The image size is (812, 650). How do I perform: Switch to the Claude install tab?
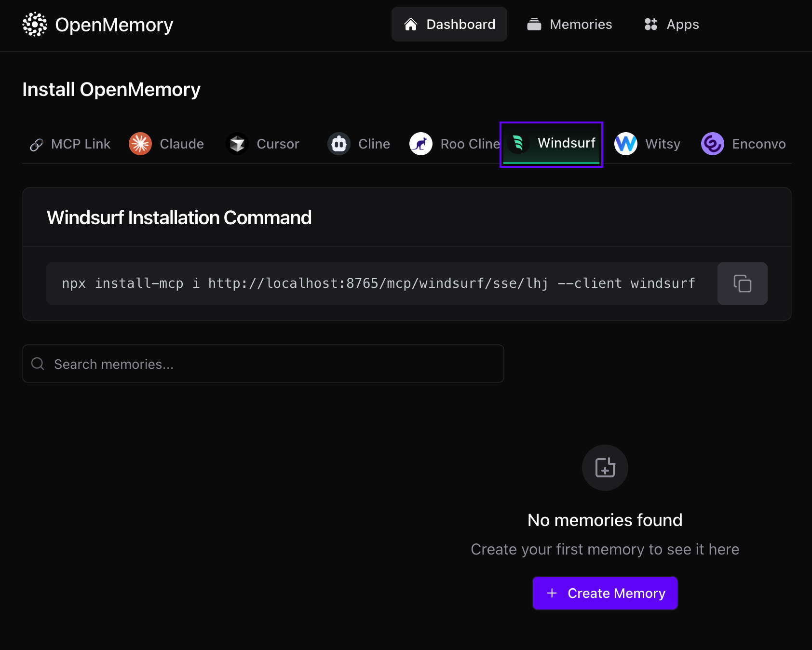tap(167, 144)
